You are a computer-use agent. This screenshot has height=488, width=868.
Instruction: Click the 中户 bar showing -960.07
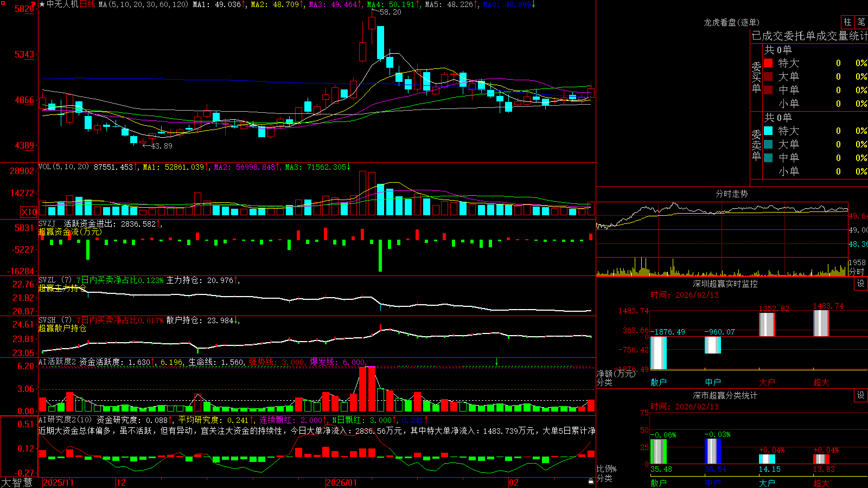click(x=713, y=345)
